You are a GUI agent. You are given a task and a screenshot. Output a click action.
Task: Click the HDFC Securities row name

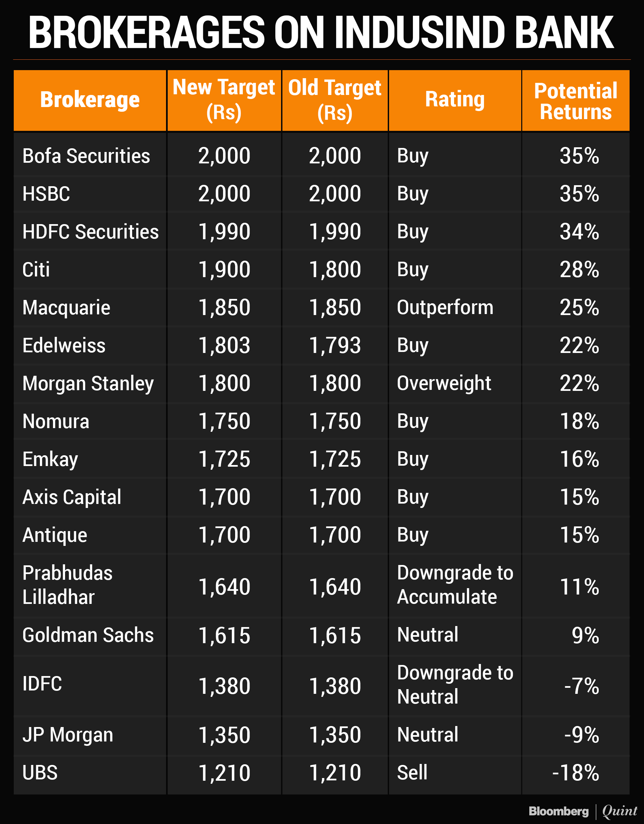[90, 231]
